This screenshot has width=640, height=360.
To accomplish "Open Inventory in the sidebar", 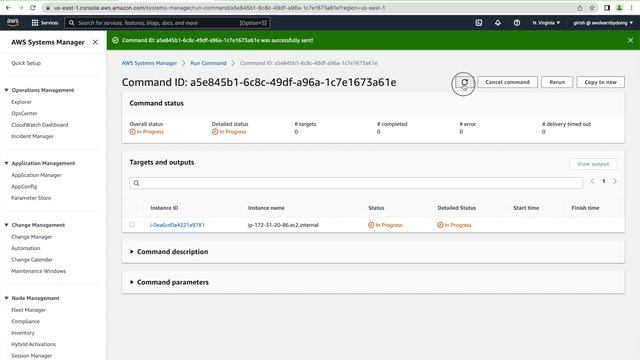I will [23, 333].
